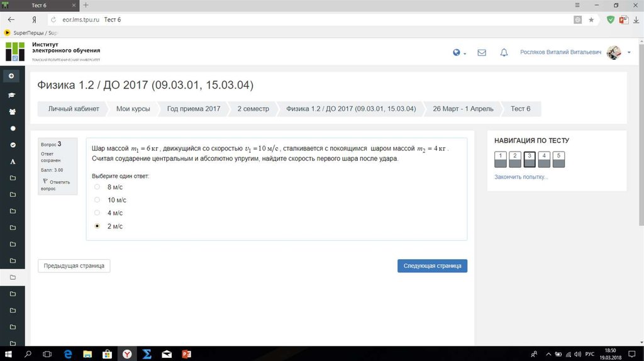Click the address bar eor.lms.tpu.ru

pos(81,19)
